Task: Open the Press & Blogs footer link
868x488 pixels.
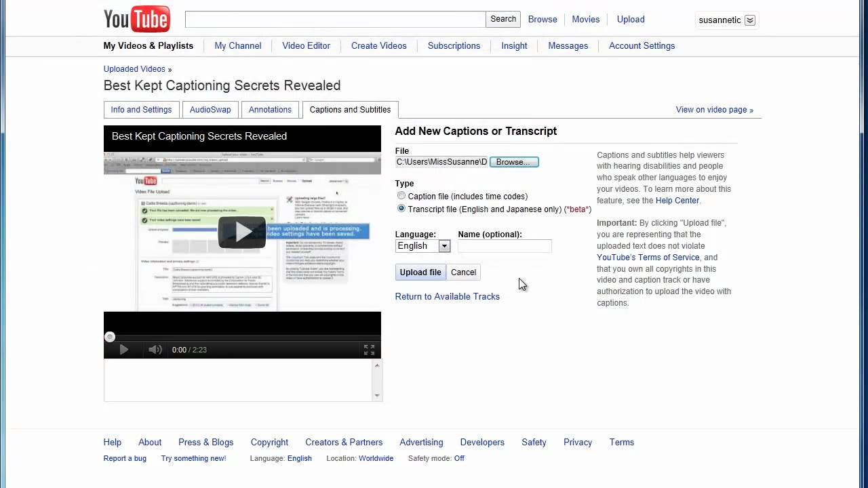Action: coord(206,443)
